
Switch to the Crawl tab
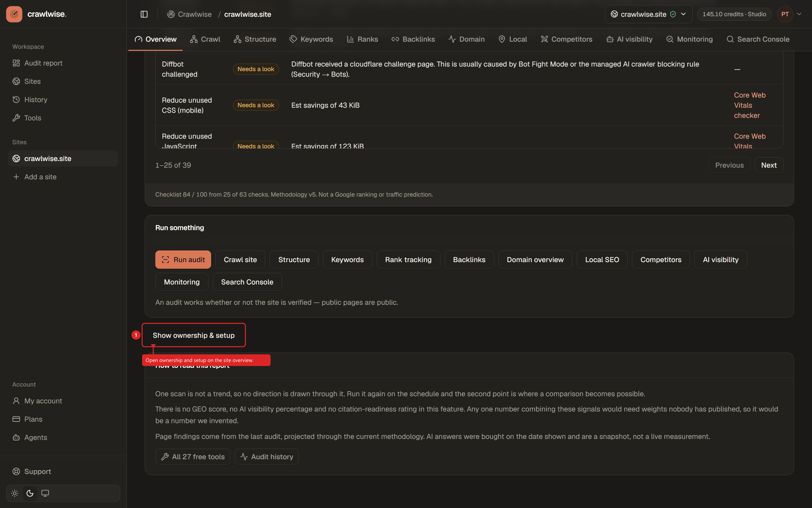[205, 39]
